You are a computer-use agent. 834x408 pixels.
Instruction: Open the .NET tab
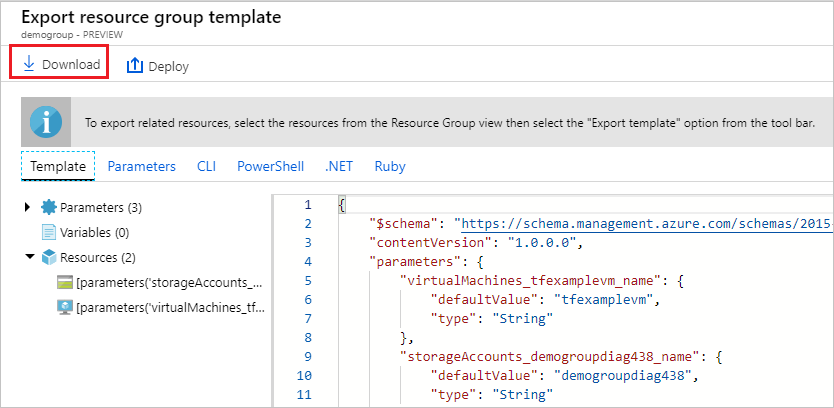(x=337, y=166)
